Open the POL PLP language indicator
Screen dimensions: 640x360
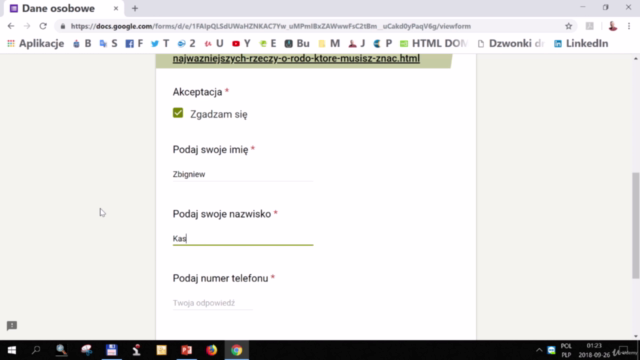(x=566, y=350)
